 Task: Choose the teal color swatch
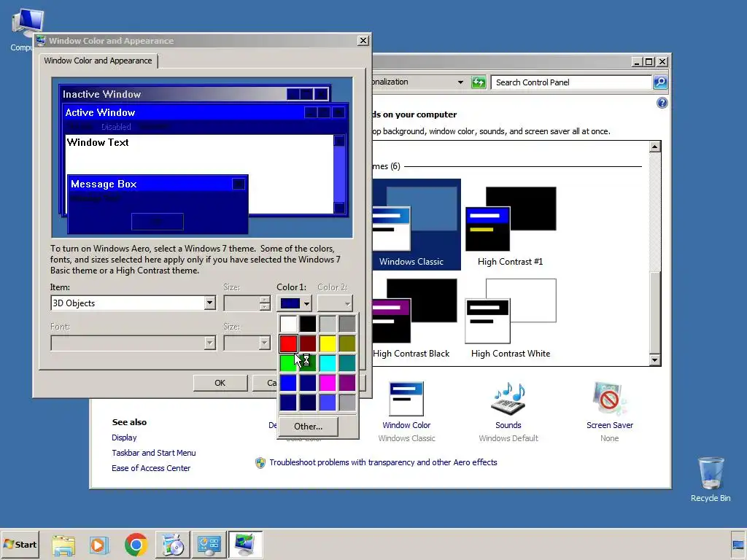347,363
